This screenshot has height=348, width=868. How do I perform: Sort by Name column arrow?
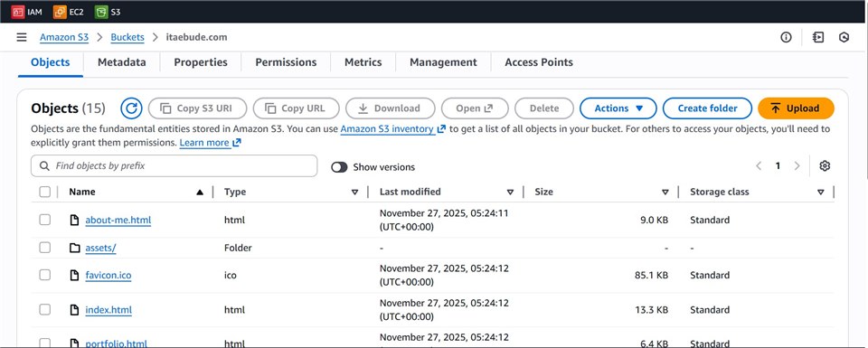coord(200,192)
